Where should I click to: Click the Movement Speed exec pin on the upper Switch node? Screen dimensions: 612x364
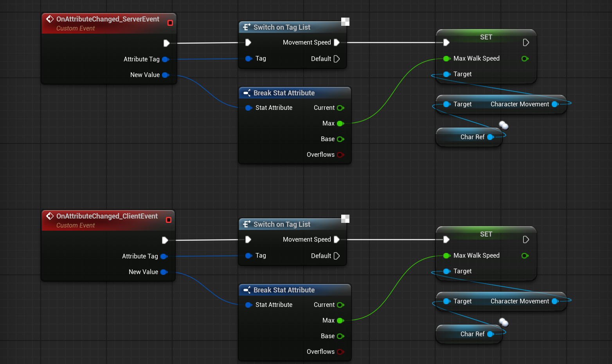337,42
